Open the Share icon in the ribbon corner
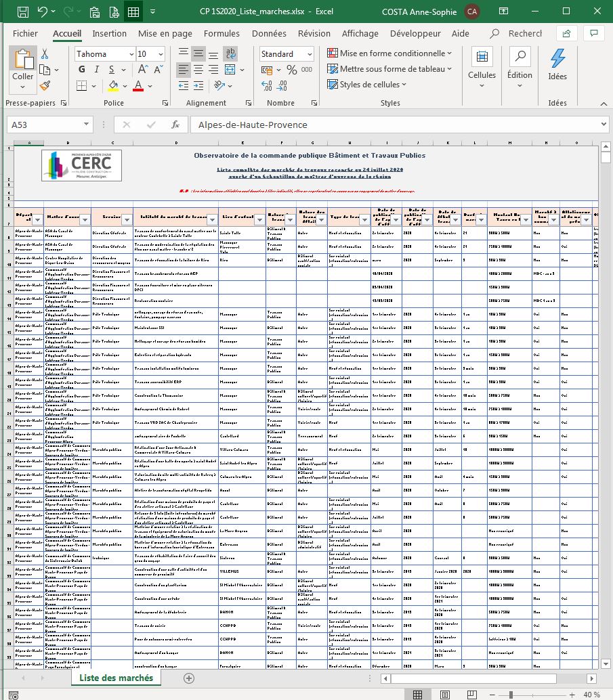Image resolution: width=613 pixels, height=700 pixels. pos(566,33)
